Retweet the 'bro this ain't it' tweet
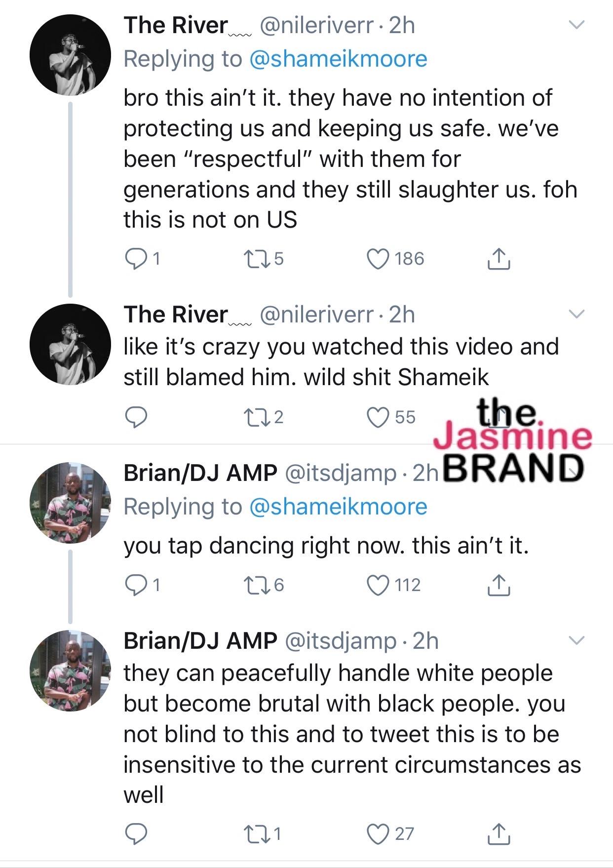This screenshot has width=613, height=868. 256,259
